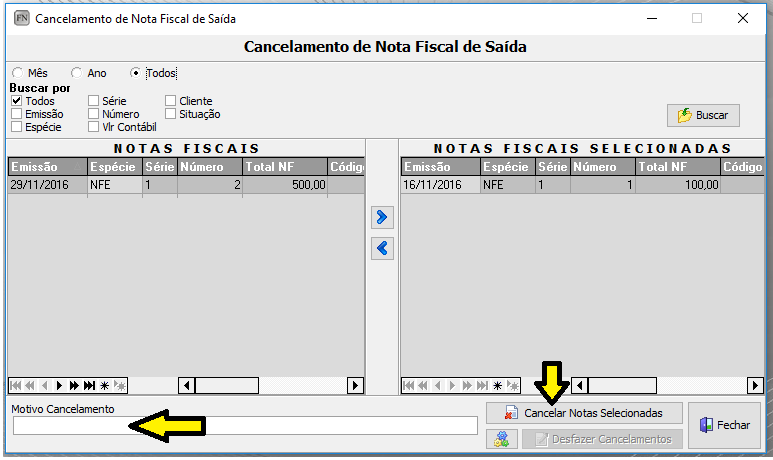The width and height of the screenshot is (773, 460).
Task: Check the Vlr Contábil checkbox
Action: click(94, 127)
